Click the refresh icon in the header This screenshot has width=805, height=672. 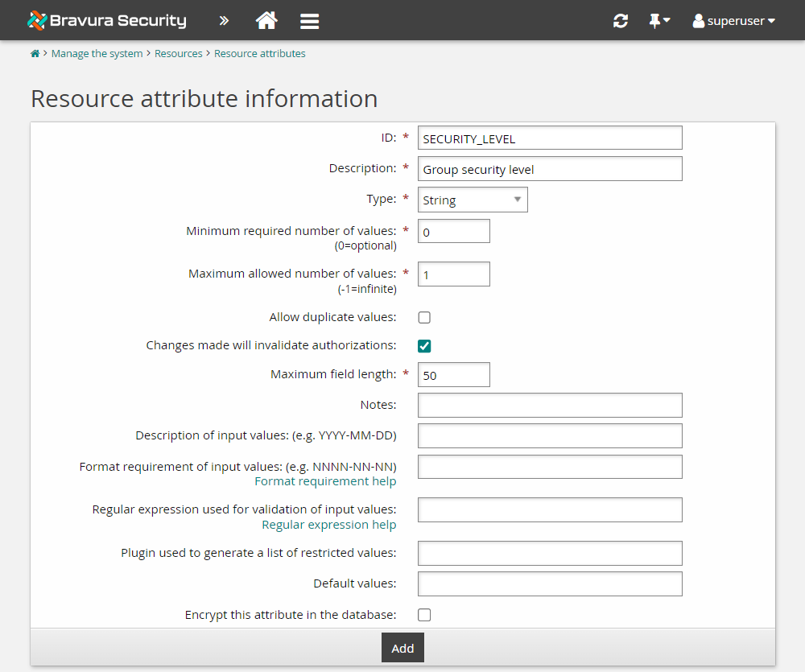point(620,20)
